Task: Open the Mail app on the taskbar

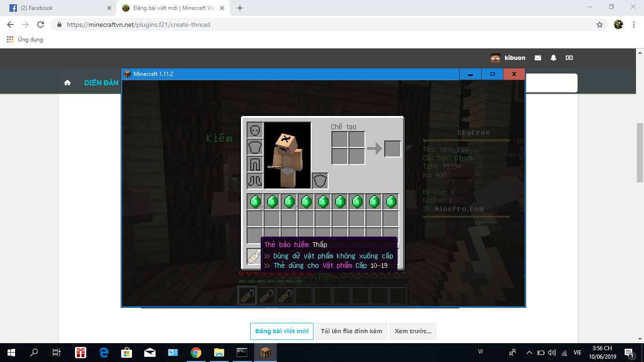Action: tap(150, 353)
